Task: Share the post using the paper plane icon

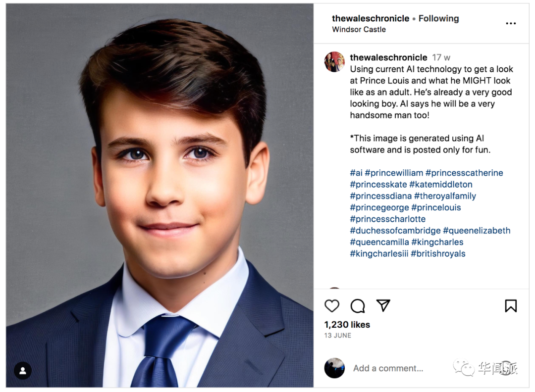Action: (383, 305)
